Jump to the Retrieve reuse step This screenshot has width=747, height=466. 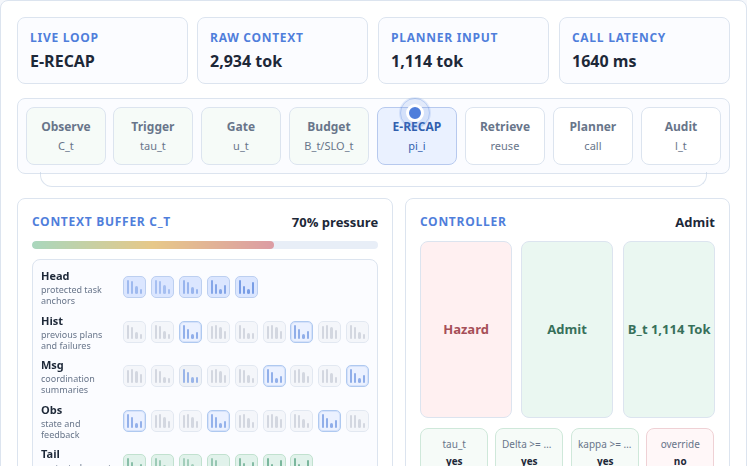(x=505, y=136)
